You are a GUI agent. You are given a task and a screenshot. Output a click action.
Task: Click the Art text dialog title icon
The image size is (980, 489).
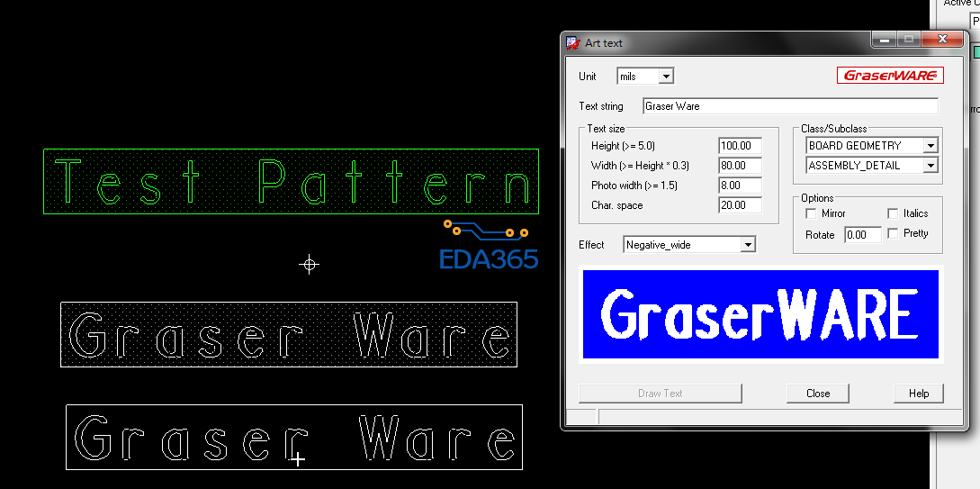(572, 42)
